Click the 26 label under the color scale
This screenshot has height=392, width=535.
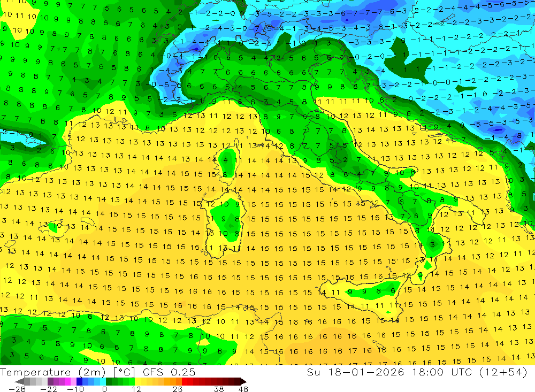(x=178, y=389)
